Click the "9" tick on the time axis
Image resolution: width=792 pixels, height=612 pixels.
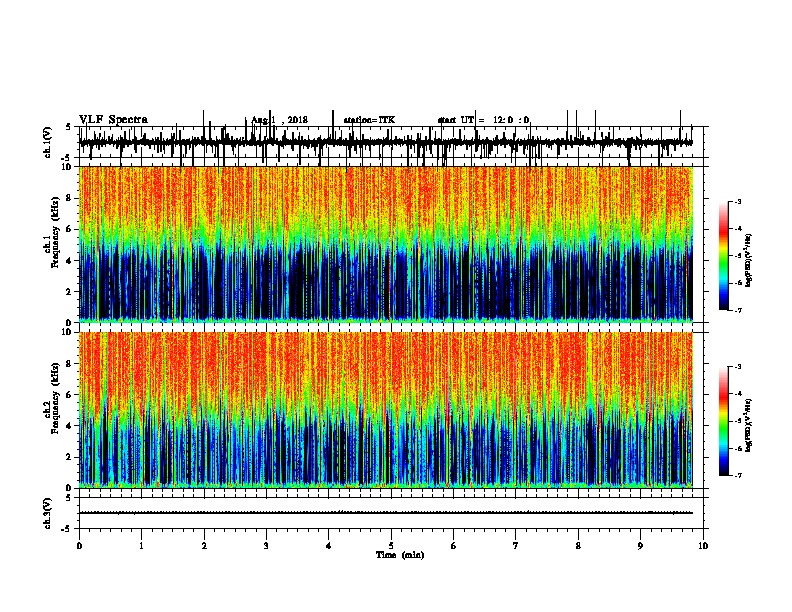(640, 546)
